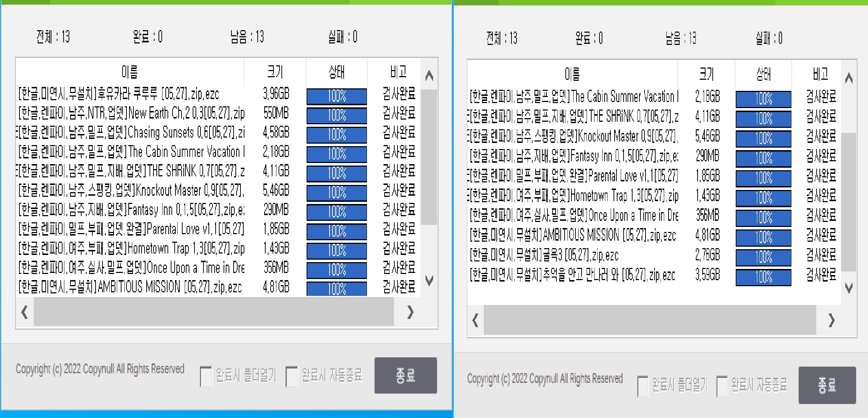Toggle 완료시 폴더열기 checkbox in right window
This screenshot has height=418, width=868.
click(x=643, y=386)
